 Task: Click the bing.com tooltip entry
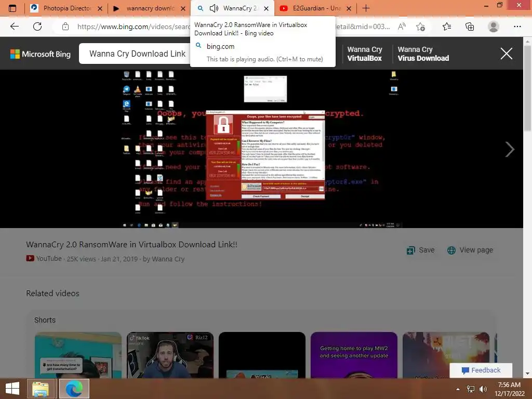pos(220,46)
